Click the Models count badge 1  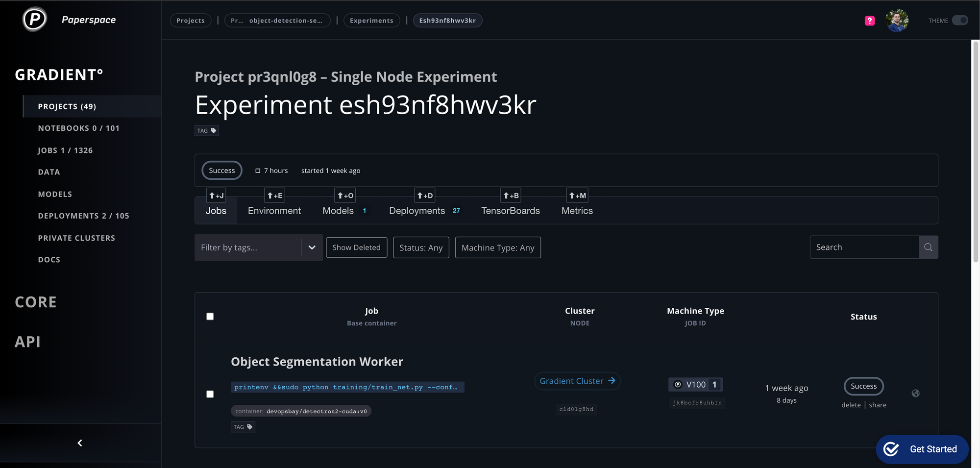click(x=365, y=211)
